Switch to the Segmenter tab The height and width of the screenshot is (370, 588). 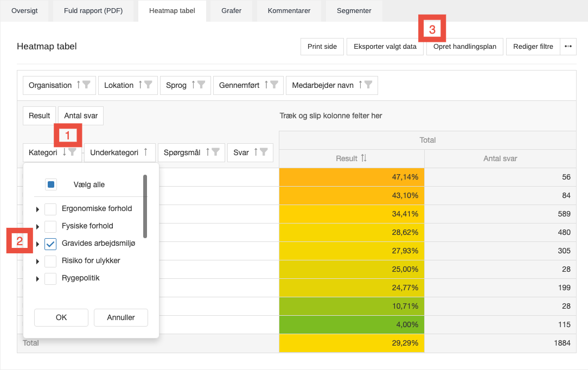354,11
